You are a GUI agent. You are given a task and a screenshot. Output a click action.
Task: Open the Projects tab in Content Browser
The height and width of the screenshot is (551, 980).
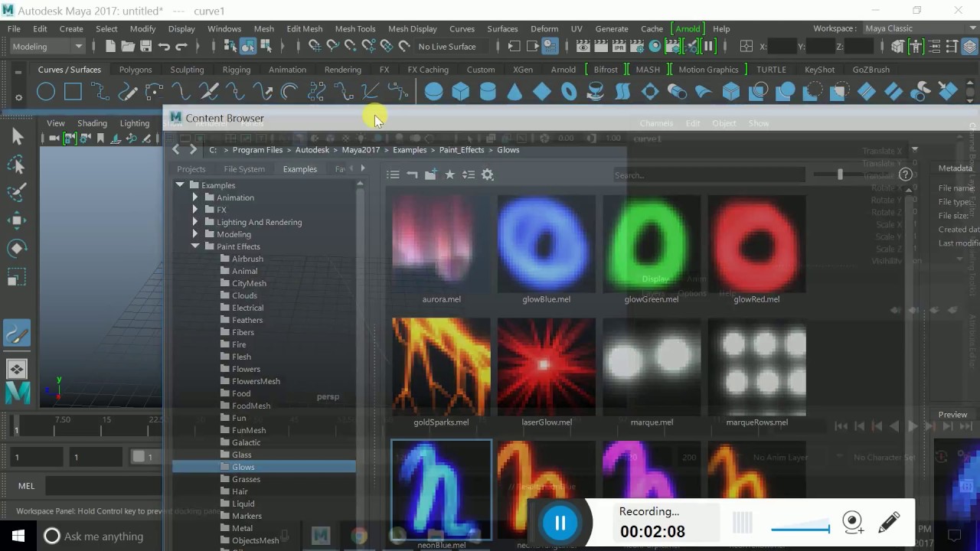click(x=191, y=169)
